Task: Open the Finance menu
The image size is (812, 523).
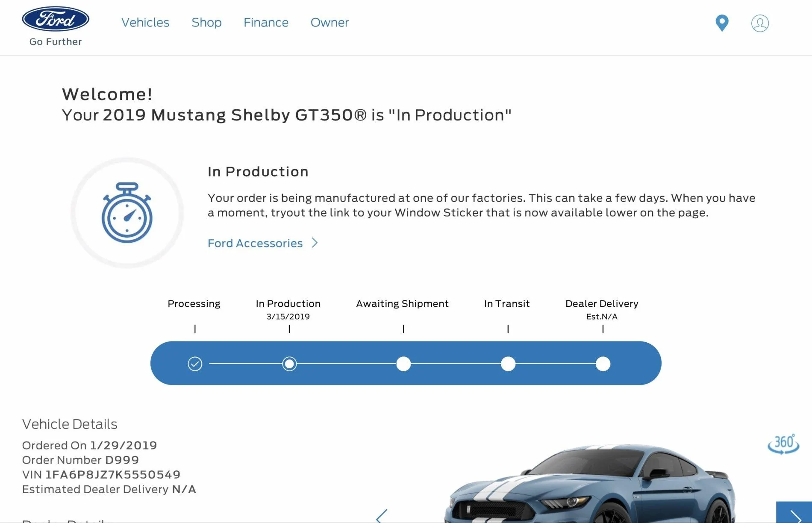Action: (266, 22)
